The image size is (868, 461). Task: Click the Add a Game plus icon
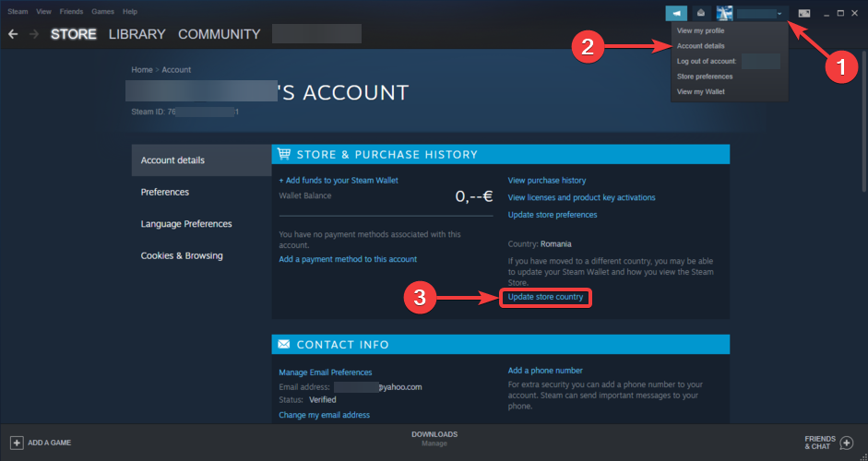pos(17,443)
